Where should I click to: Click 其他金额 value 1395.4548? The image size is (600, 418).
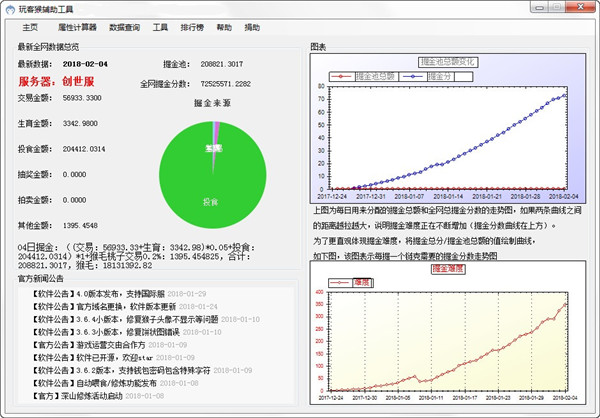[80, 225]
